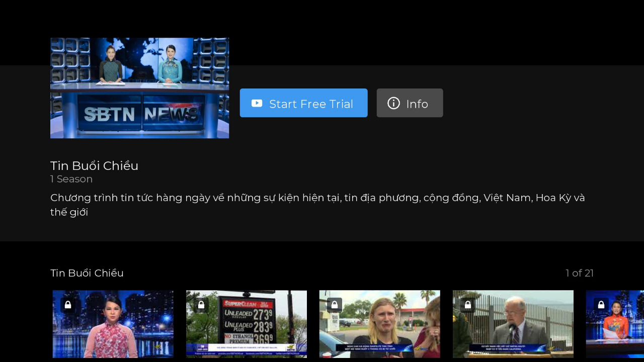Click the lock icon on the first episode
Image resolution: width=644 pixels, height=362 pixels.
tap(68, 305)
